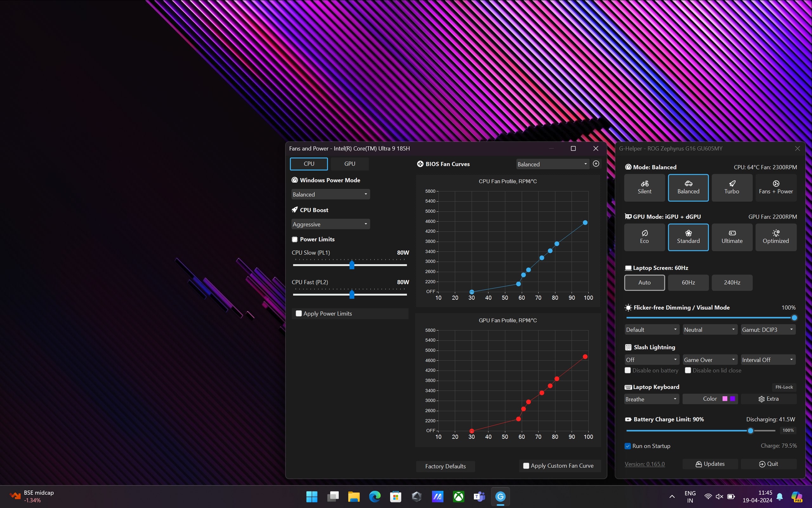The height and width of the screenshot is (508, 812).
Task: Choose Standard GPU mode
Action: coord(688,237)
